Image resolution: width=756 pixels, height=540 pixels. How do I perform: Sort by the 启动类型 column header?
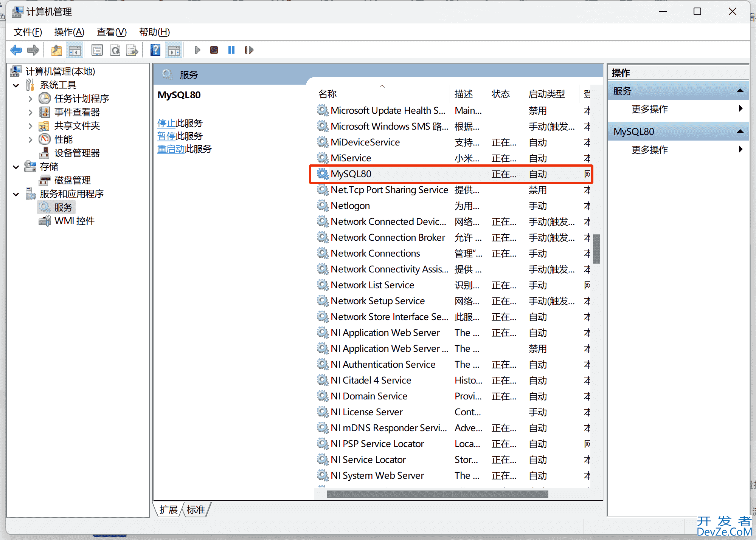point(551,94)
